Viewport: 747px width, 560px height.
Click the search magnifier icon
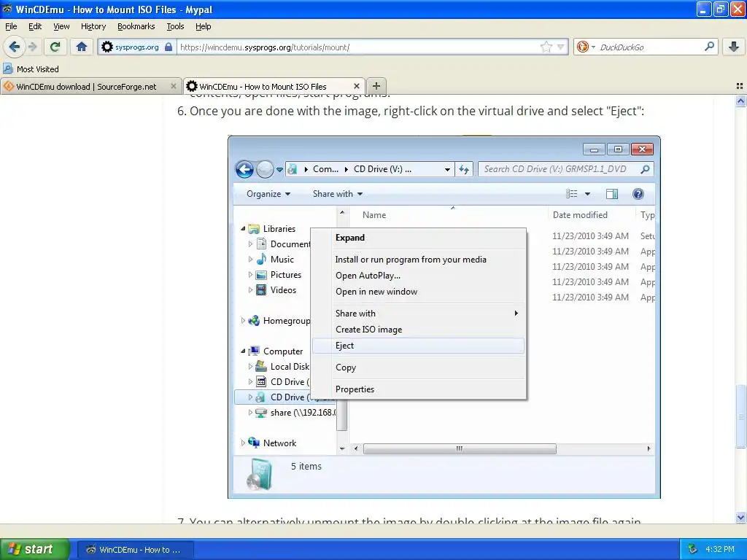click(x=709, y=47)
